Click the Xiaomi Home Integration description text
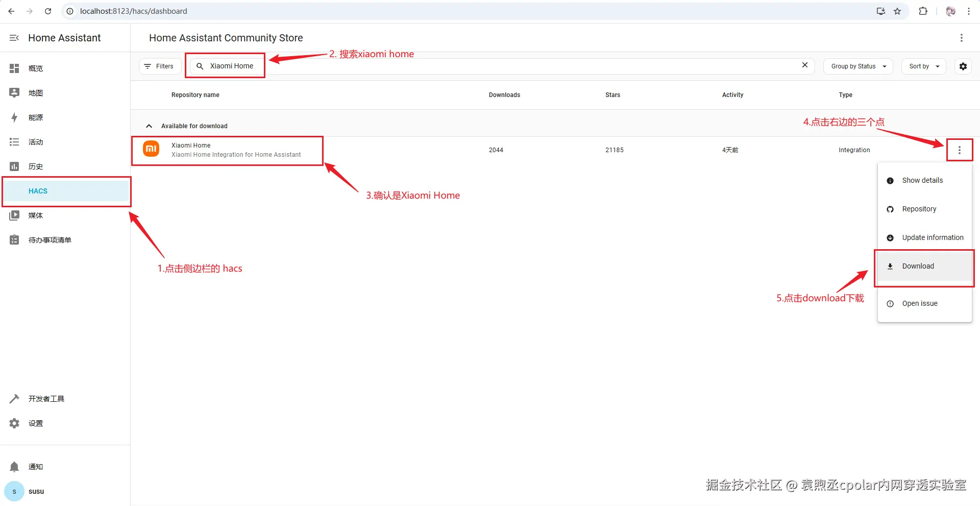The height and width of the screenshot is (506, 980). (x=236, y=155)
